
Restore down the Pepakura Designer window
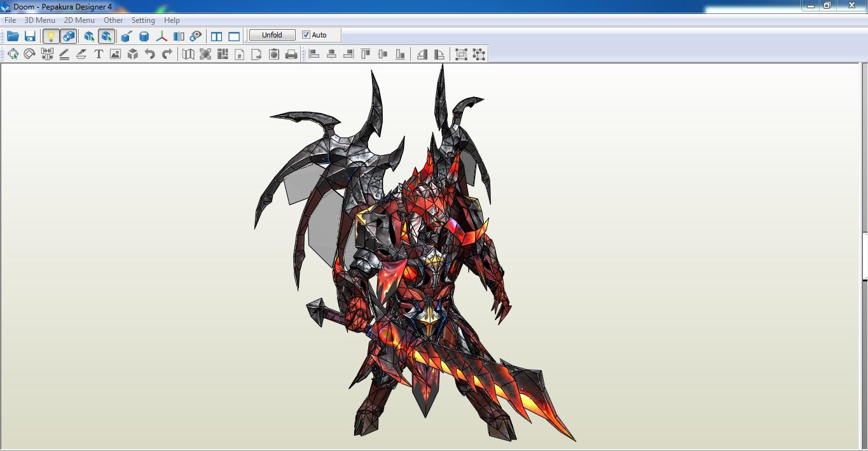pos(827,6)
